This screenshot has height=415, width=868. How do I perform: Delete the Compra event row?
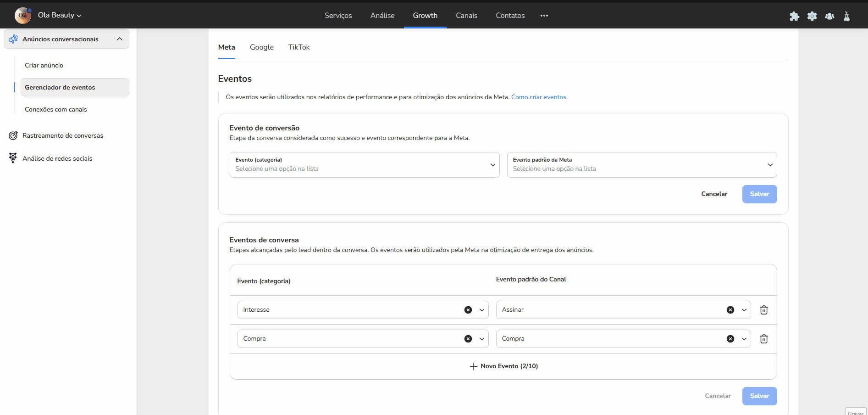pos(763,339)
